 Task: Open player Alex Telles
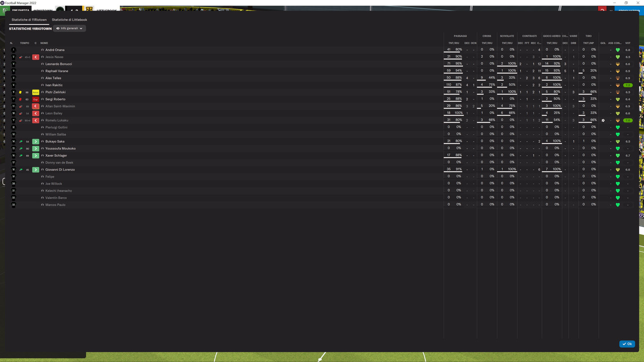pyautogui.click(x=53, y=78)
